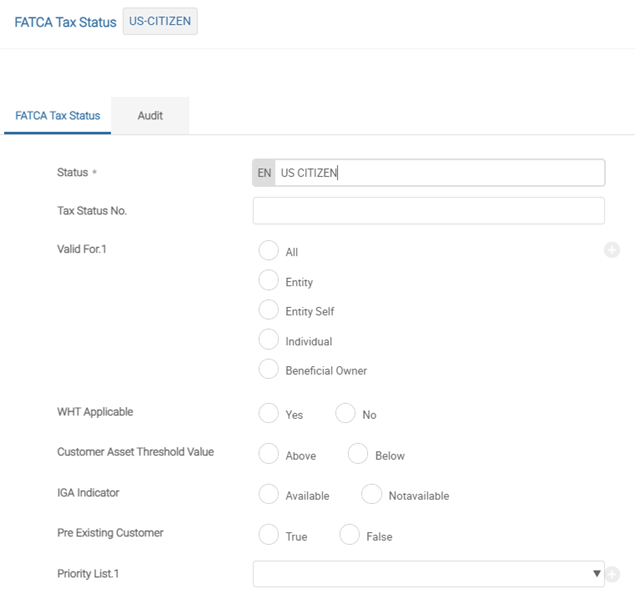The width and height of the screenshot is (635, 599).
Task: Select Beneficial Owner radio button
Action: pos(268,369)
